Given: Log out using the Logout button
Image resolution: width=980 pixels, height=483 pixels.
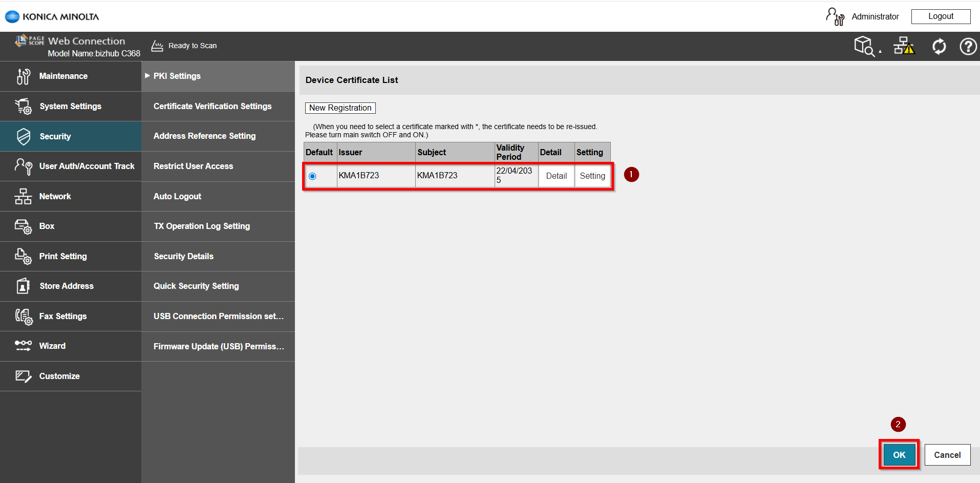Looking at the screenshot, I should [x=941, y=16].
